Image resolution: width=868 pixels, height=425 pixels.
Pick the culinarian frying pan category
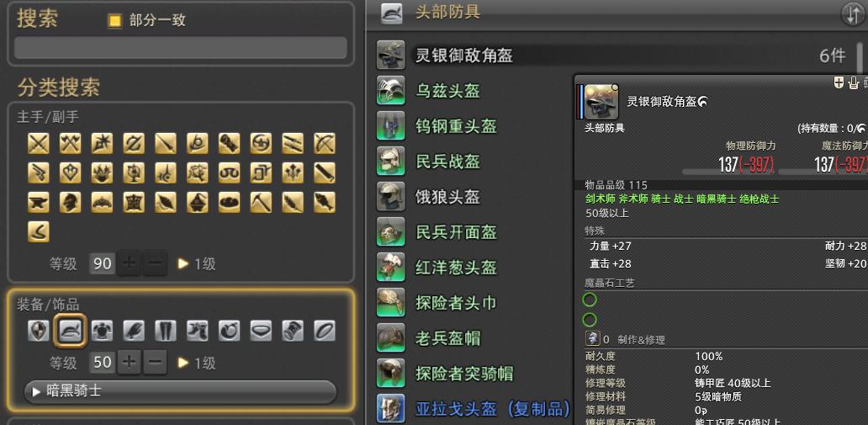(229, 202)
